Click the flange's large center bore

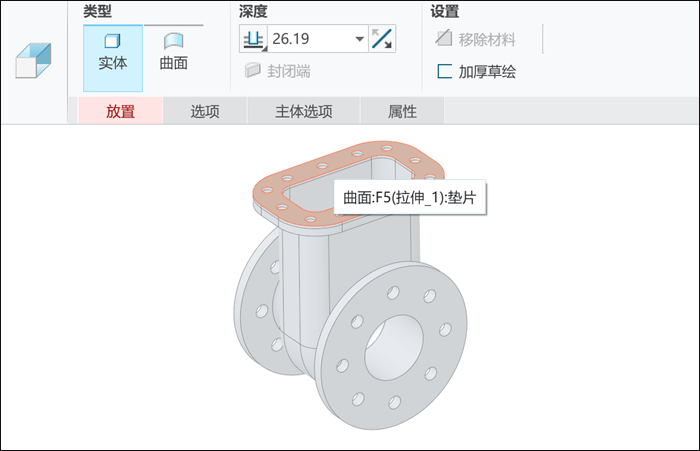pos(394,347)
